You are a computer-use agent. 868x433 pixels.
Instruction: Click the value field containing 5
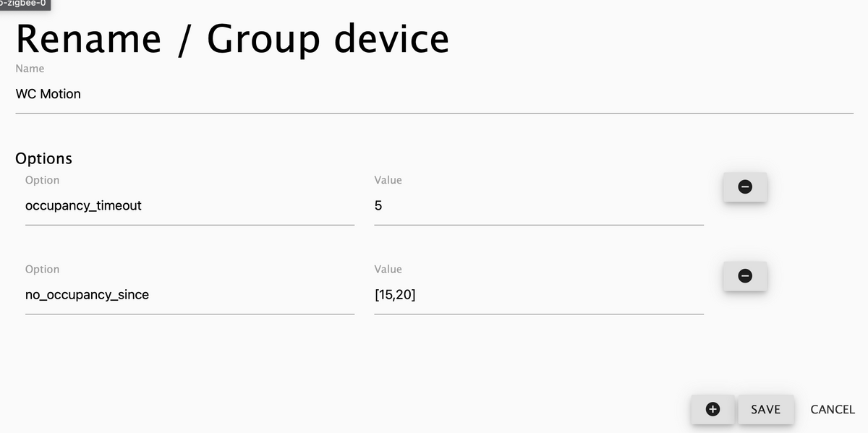538,206
